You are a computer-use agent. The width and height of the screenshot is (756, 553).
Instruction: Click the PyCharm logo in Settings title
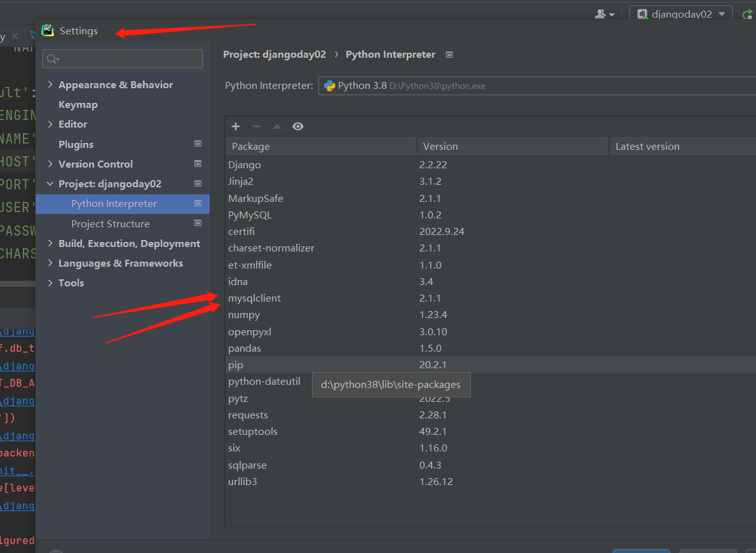48,30
